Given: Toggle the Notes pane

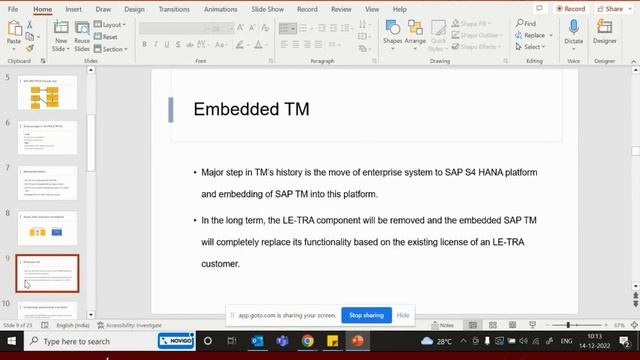Looking at the screenshot, I should [x=443, y=325].
